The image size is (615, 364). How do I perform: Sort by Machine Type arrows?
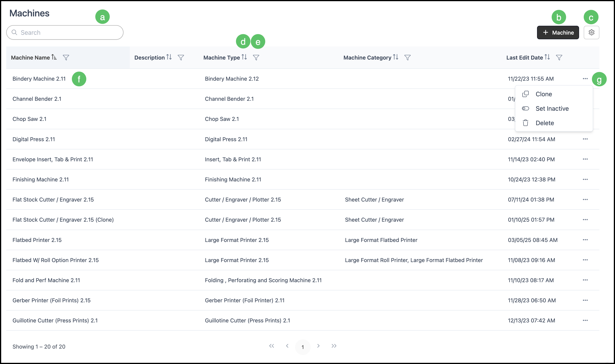pyautogui.click(x=244, y=57)
